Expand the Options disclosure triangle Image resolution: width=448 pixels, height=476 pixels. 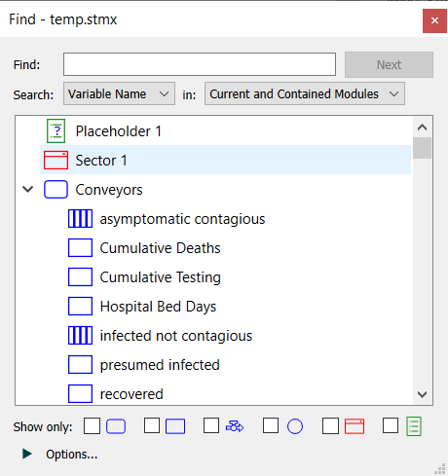27,454
